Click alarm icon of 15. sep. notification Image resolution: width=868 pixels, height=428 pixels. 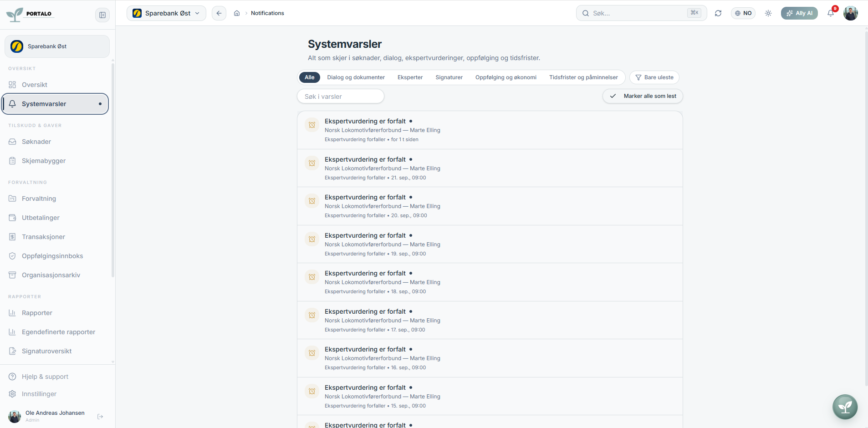coord(312,391)
